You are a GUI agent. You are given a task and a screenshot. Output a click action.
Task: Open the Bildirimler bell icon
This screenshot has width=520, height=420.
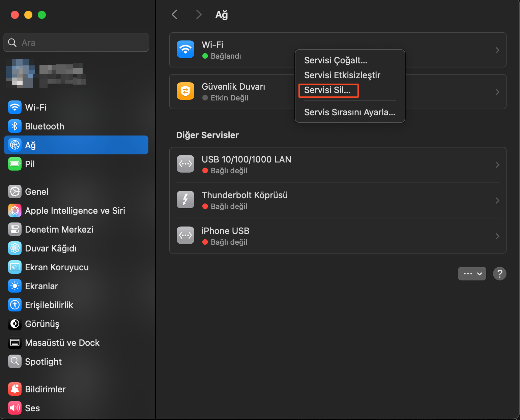coord(15,389)
